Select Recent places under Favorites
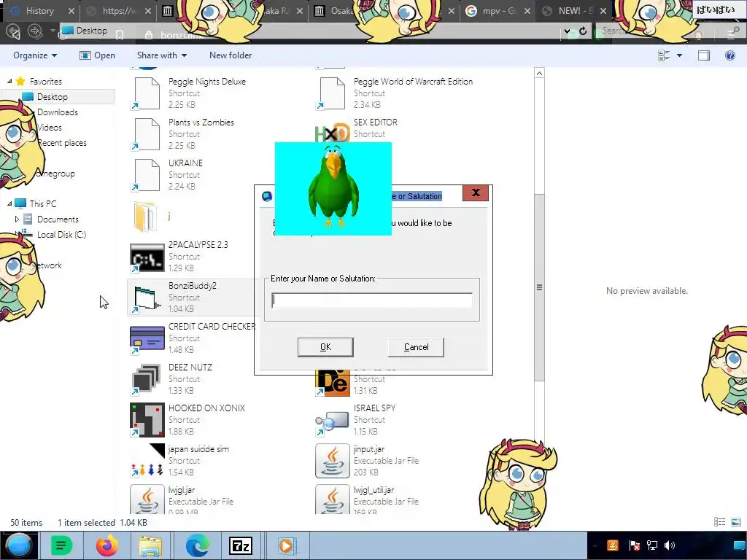 [62, 143]
